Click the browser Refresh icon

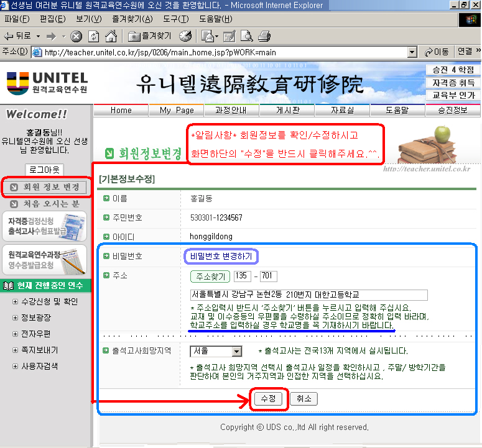point(93,35)
